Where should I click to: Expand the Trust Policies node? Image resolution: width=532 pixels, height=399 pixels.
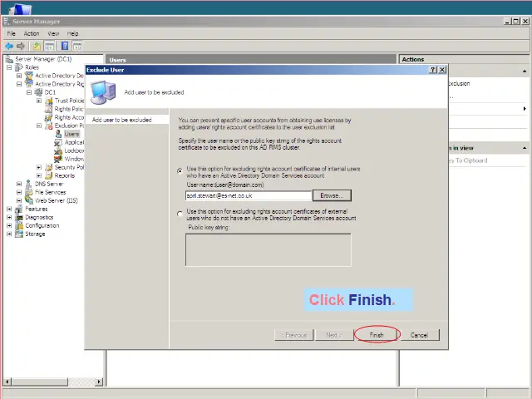(x=39, y=101)
